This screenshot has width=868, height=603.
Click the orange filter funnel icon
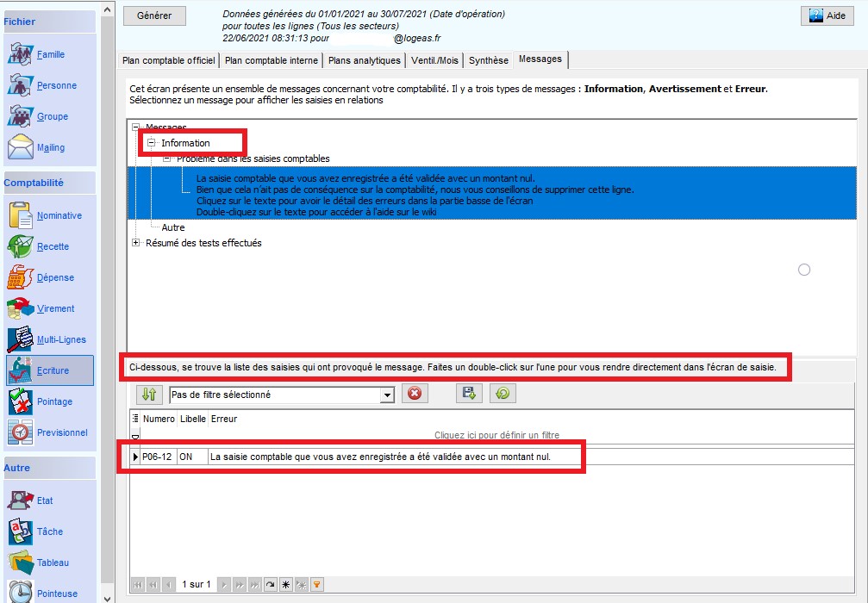(316, 585)
